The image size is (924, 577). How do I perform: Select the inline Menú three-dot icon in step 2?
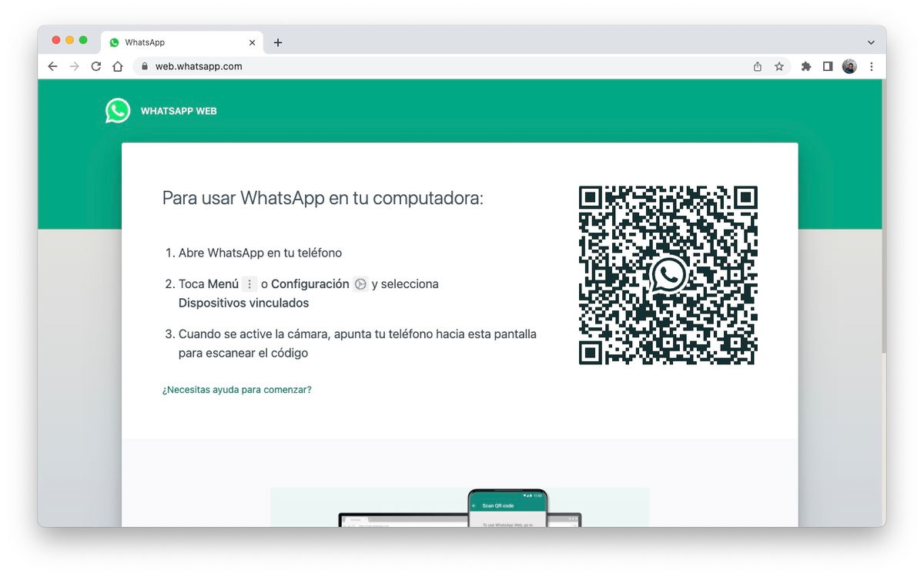[x=249, y=283]
